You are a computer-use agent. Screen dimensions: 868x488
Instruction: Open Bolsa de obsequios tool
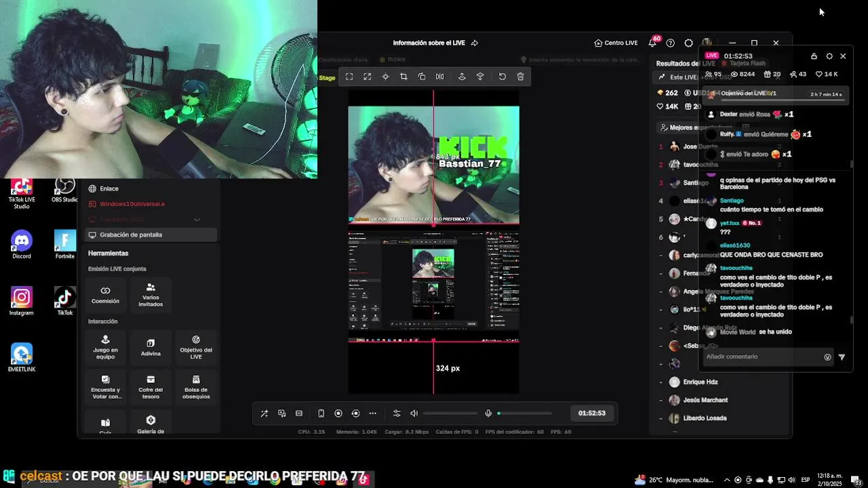(196, 387)
